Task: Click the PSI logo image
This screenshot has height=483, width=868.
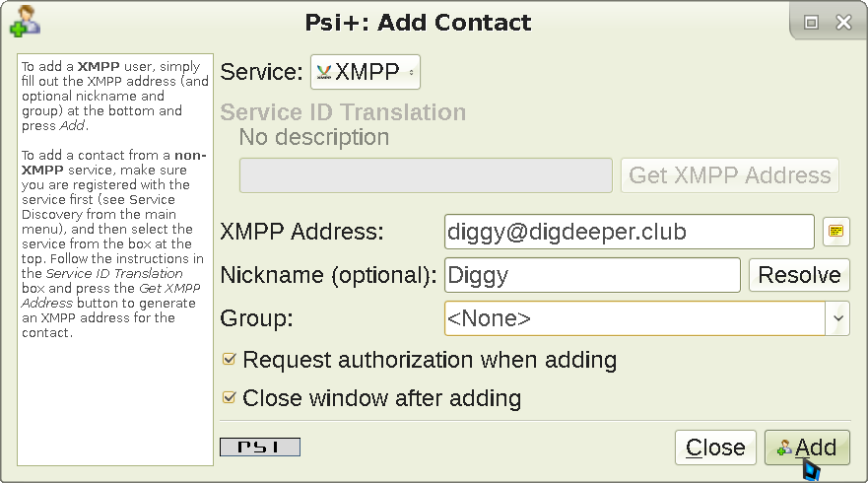Action: click(x=260, y=448)
